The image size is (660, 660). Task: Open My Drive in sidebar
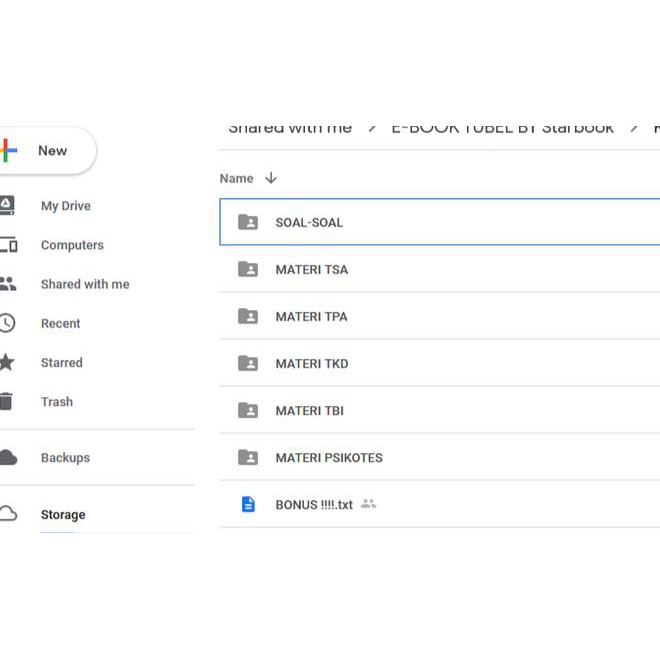click(65, 206)
